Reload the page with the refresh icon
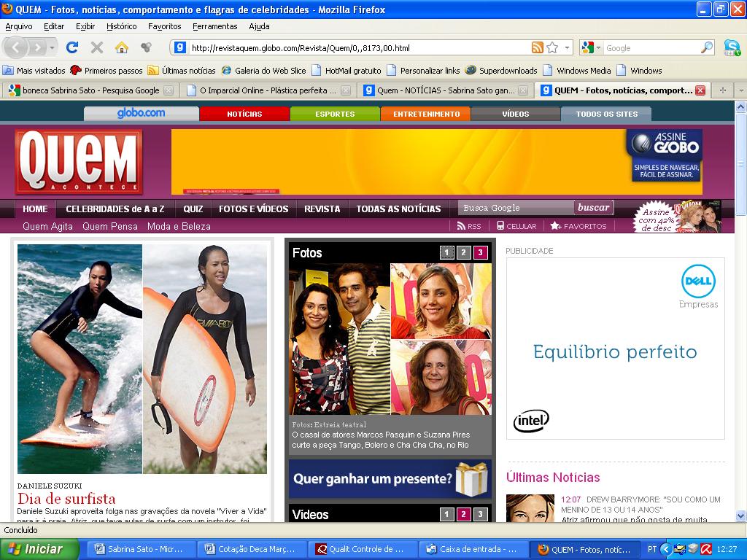 click(x=71, y=46)
